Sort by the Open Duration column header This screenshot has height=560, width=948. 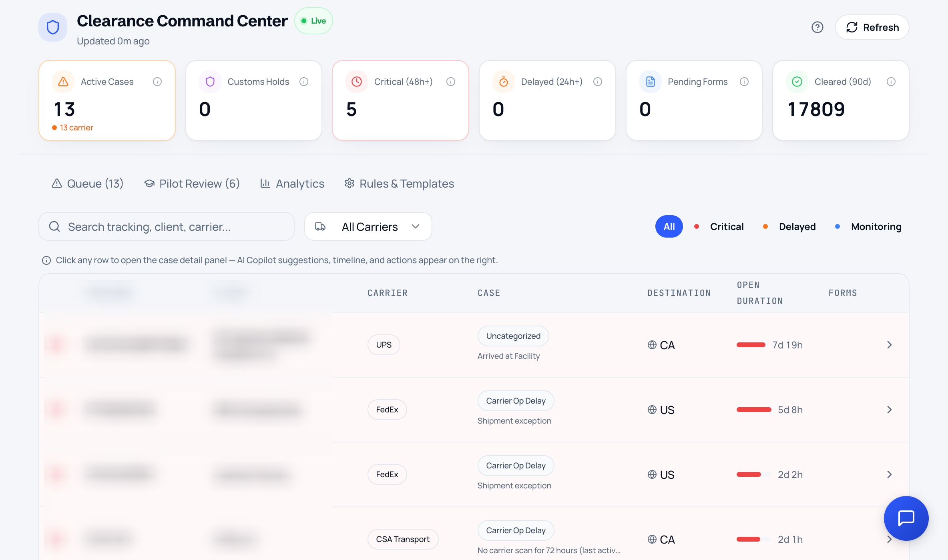pyautogui.click(x=759, y=293)
